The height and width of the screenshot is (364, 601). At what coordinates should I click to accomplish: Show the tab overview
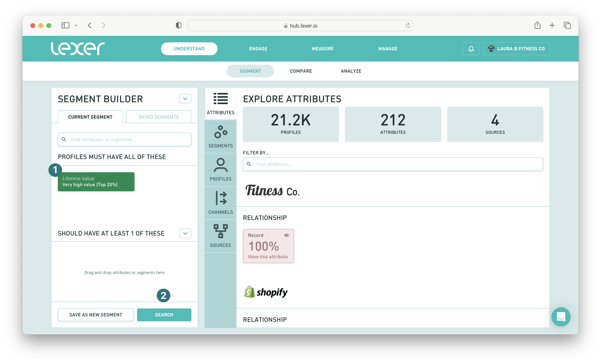(x=567, y=25)
